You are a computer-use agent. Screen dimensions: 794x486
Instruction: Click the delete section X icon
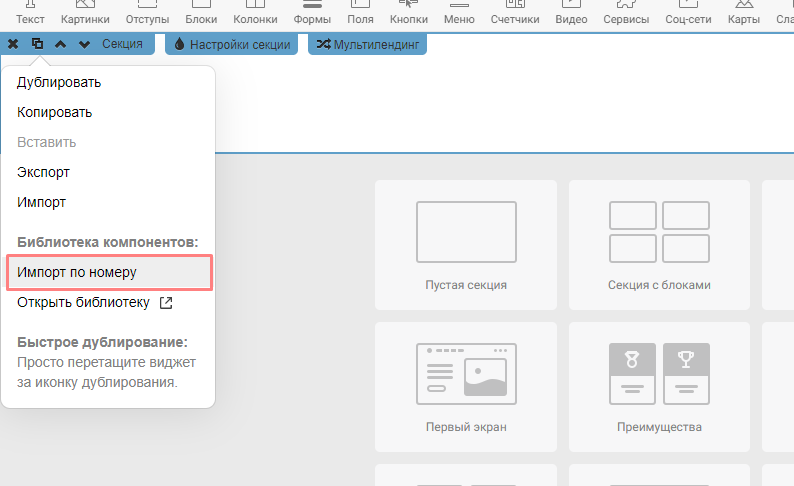pos(13,44)
